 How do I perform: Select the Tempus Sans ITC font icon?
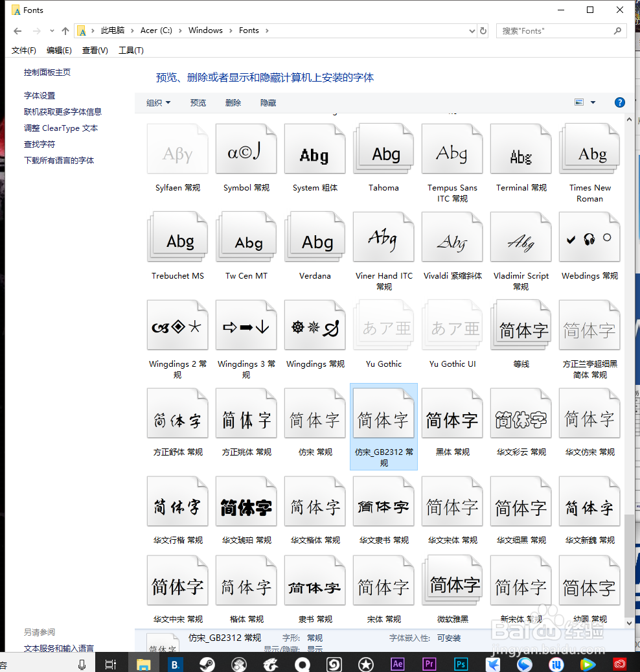pyautogui.click(x=452, y=148)
